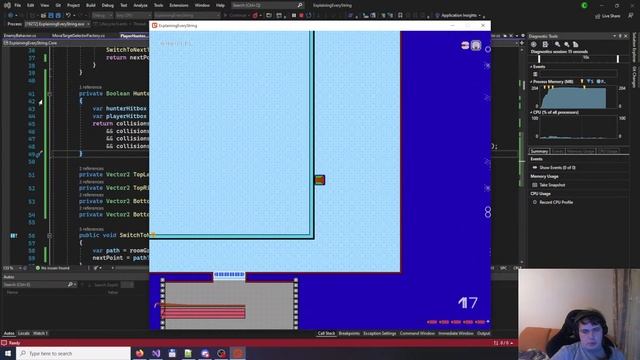Open the Test menu
The image size is (640, 360).
[124, 5]
